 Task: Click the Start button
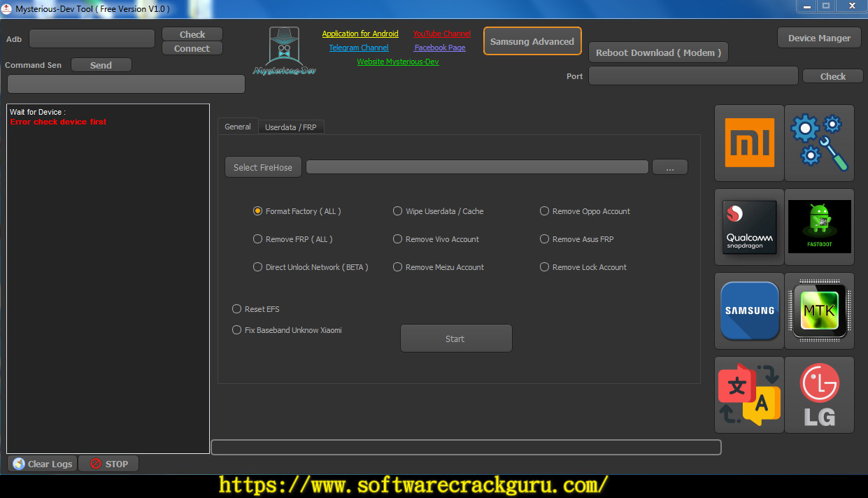tap(456, 339)
